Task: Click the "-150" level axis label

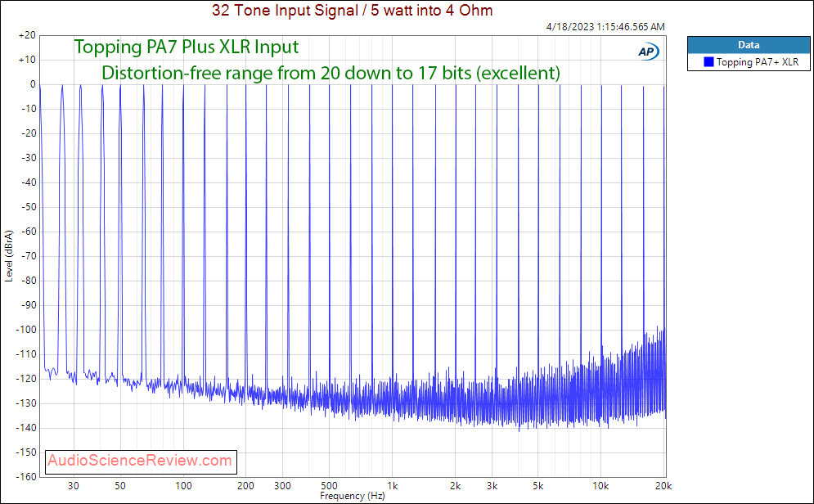Action: (26, 452)
